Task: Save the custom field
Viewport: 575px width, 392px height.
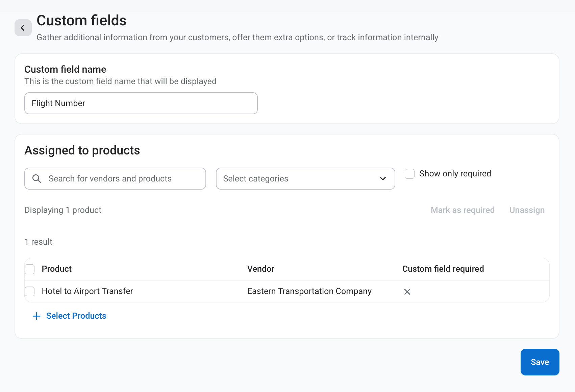Action: pos(540,362)
